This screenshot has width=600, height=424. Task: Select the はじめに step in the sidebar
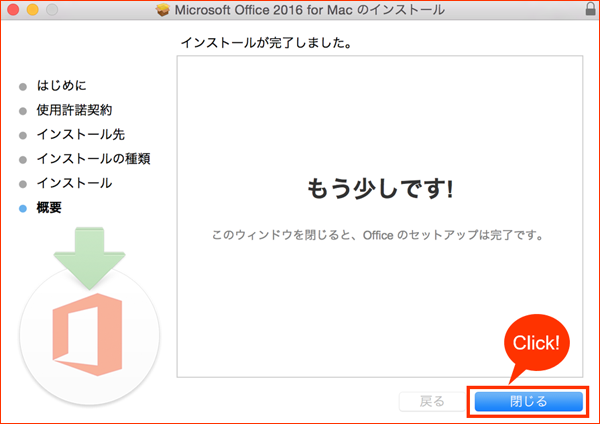[x=61, y=86]
